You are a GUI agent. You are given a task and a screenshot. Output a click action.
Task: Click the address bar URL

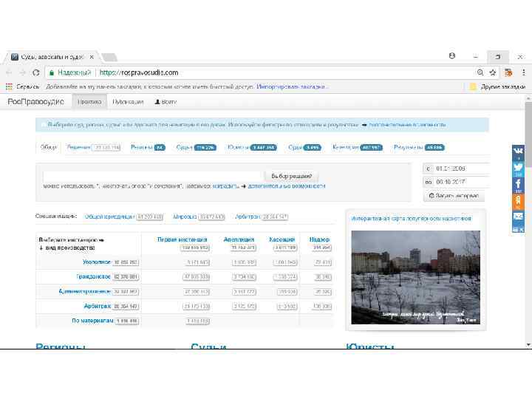pyautogui.click(x=138, y=72)
